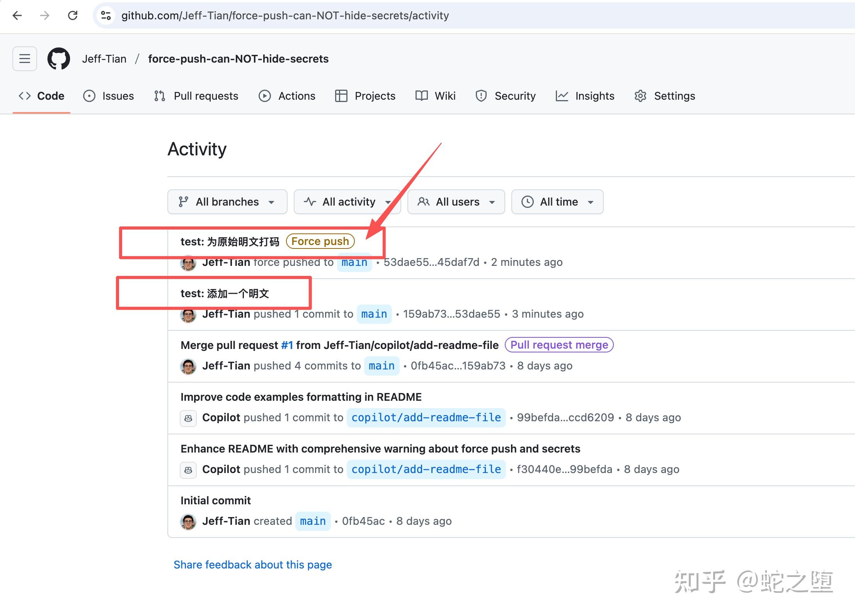Open the Code tab
Screen dimensions: 855x616
pos(41,96)
